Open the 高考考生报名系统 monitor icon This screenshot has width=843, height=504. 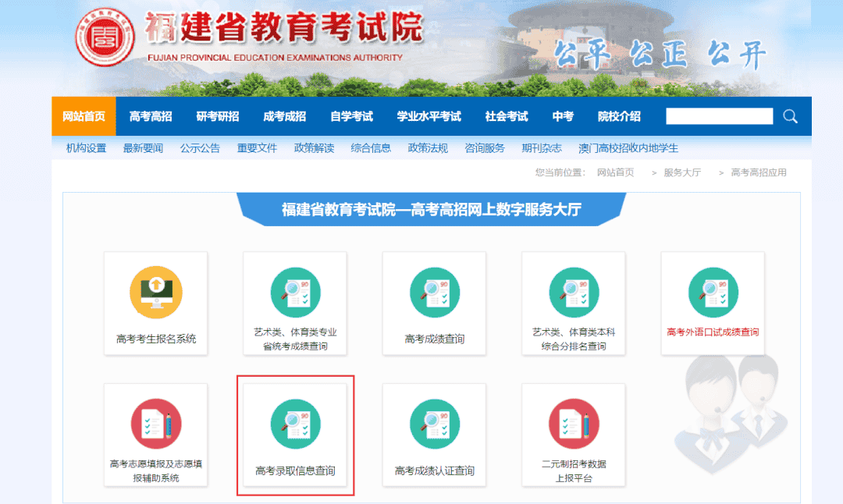point(156,293)
